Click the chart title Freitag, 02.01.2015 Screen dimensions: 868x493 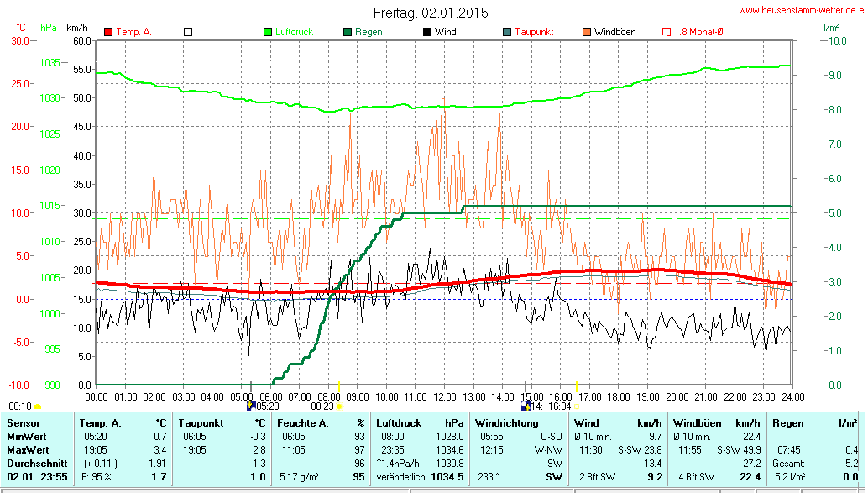[430, 13]
